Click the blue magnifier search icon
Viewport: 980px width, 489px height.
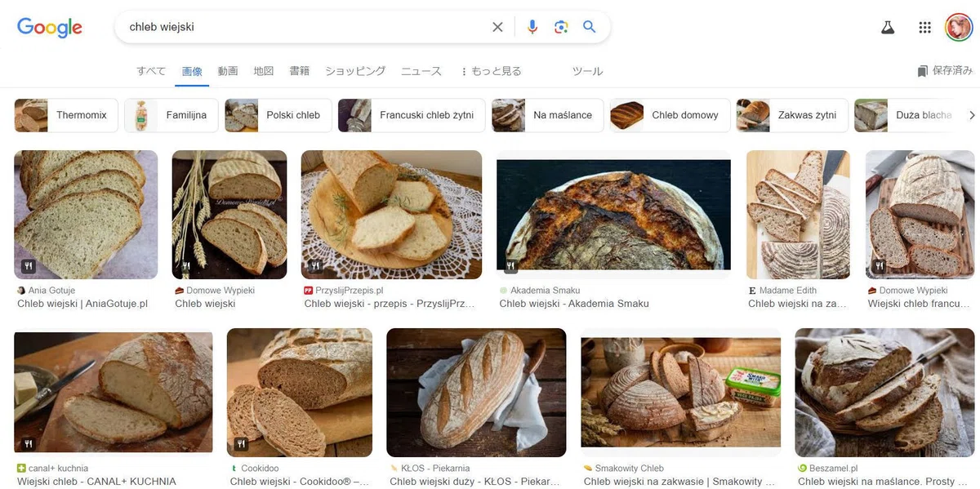click(x=590, y=27)
